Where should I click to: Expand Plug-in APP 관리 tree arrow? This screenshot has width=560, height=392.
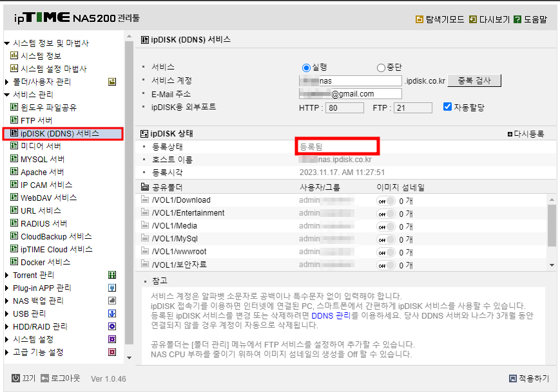(7, 288)
